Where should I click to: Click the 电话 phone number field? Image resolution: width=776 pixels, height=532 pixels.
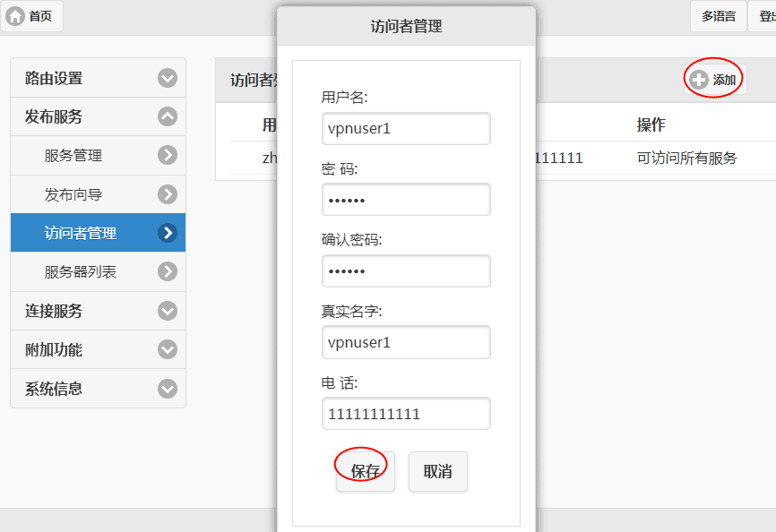pos(406,414)
